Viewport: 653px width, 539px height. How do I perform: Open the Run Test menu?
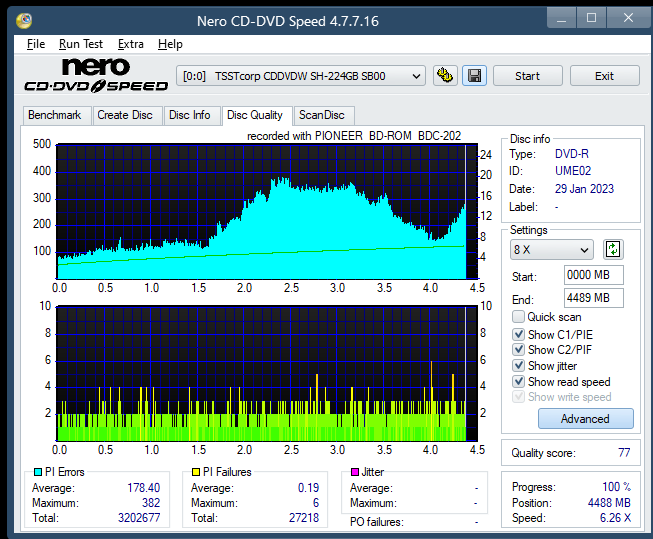click(x=81, y=44)
